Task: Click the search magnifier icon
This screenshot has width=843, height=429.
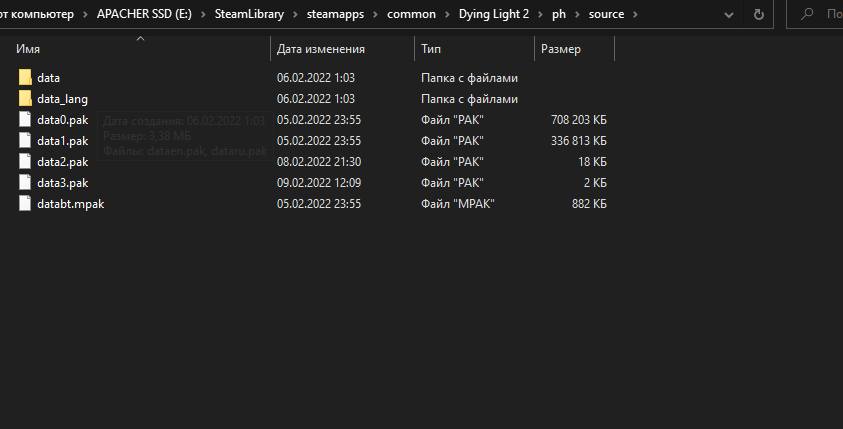Action: pos(807,16)
